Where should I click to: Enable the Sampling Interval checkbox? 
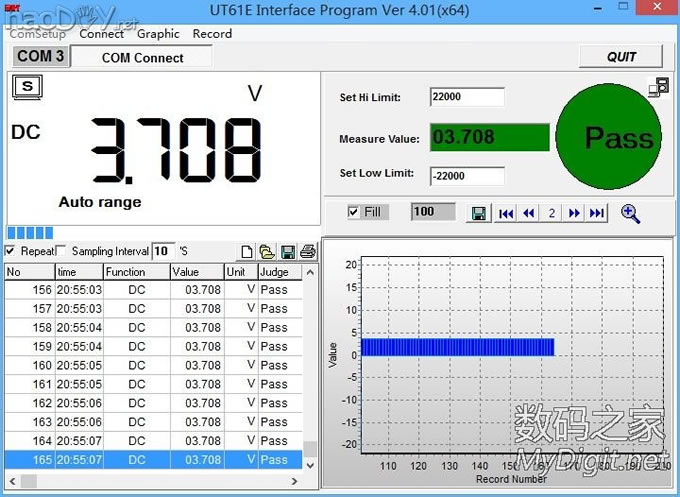[61, 251]
